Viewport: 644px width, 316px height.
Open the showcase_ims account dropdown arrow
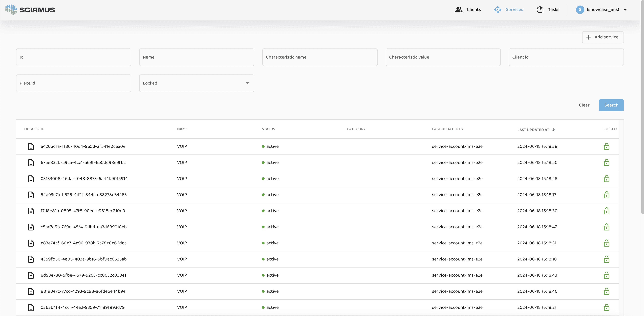(625, 10)
